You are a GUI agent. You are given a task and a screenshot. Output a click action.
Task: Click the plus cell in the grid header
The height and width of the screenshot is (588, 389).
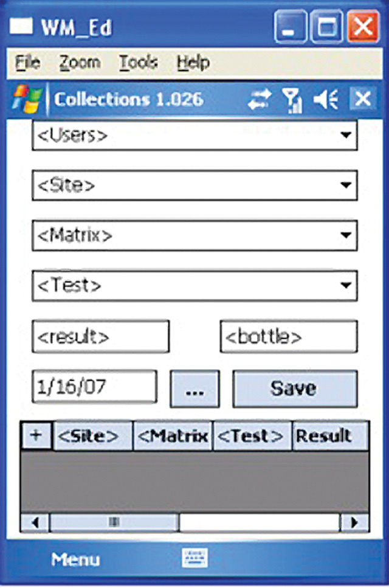point(36,435)
